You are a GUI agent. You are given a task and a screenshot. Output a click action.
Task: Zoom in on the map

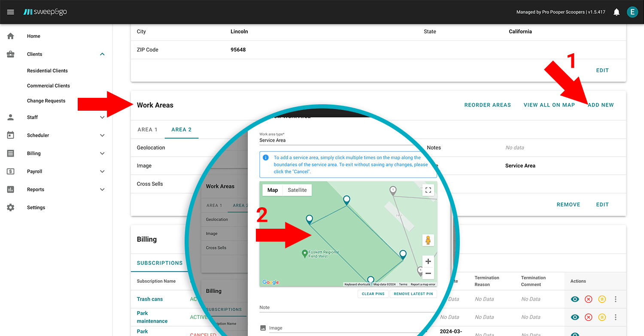click(x=428, y=261)
